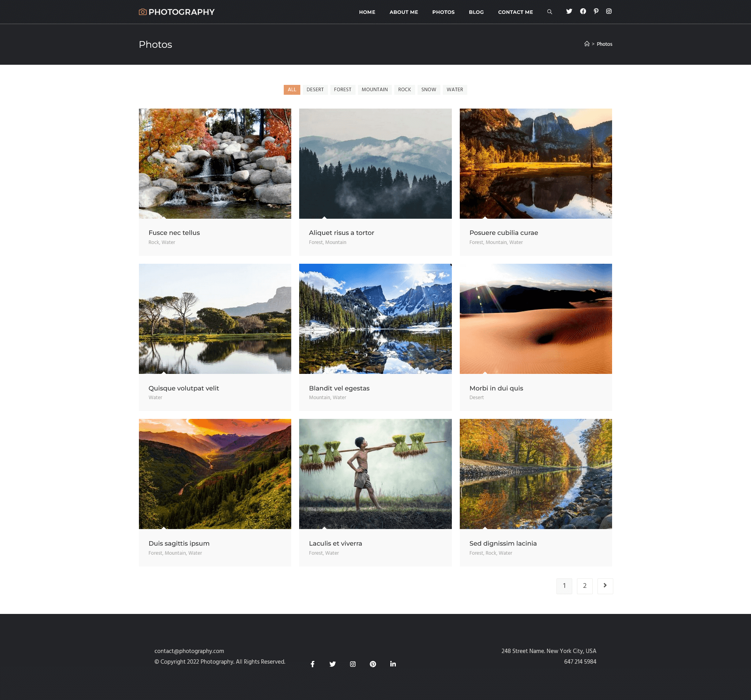
Task: Click the Morbi in dui quis title
Action: pyautogui.click(x=496, y=388)
